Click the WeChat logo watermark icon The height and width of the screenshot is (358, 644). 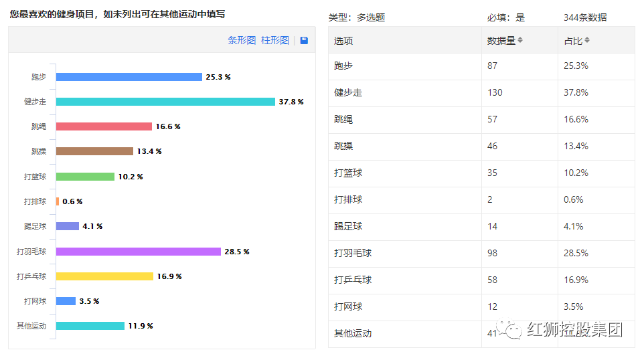tap(513, 330)
